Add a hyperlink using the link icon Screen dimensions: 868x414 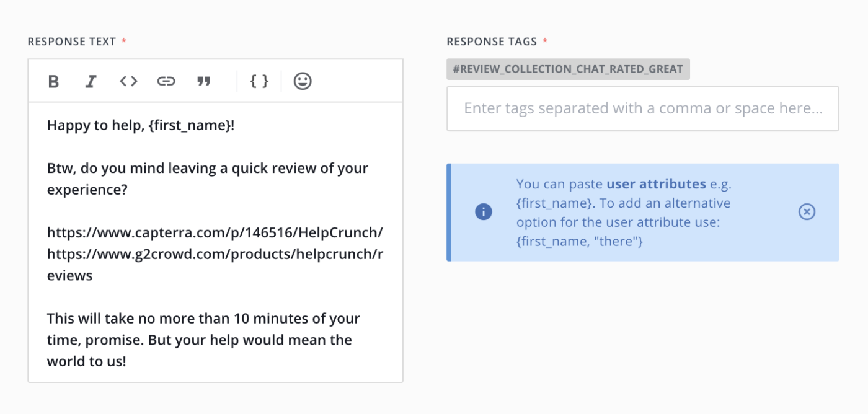click(166, 81)
